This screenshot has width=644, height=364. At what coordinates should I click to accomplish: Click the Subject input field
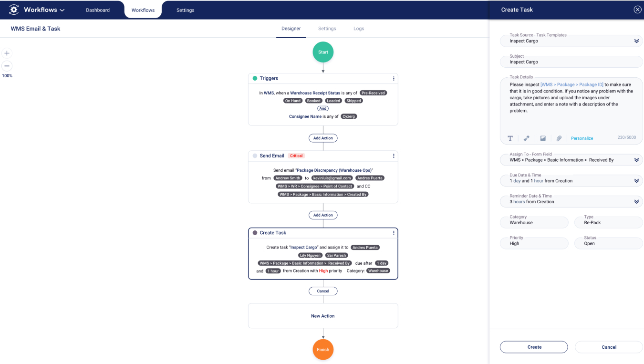tap(571, 62)
